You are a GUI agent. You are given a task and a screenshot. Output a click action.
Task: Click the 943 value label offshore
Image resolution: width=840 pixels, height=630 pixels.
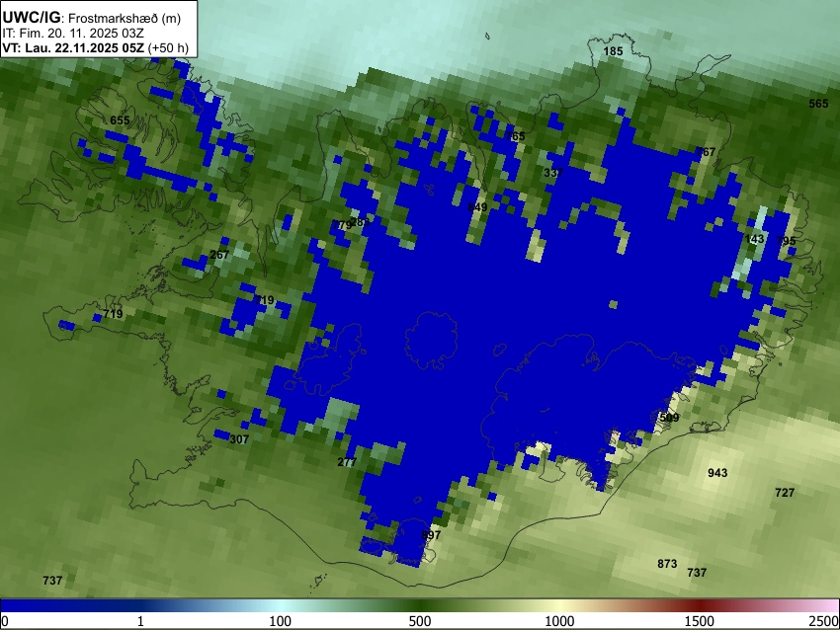[717, 473]
